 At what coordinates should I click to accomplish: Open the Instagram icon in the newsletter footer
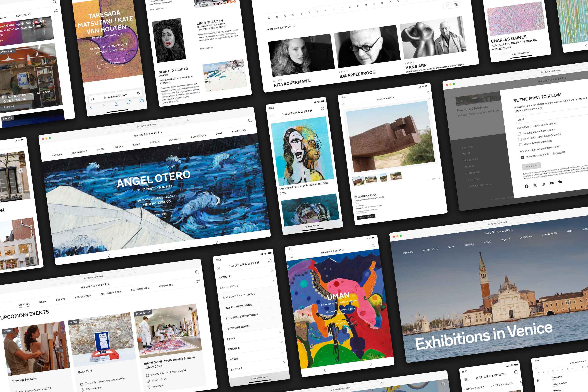click(x=543, y=184)
